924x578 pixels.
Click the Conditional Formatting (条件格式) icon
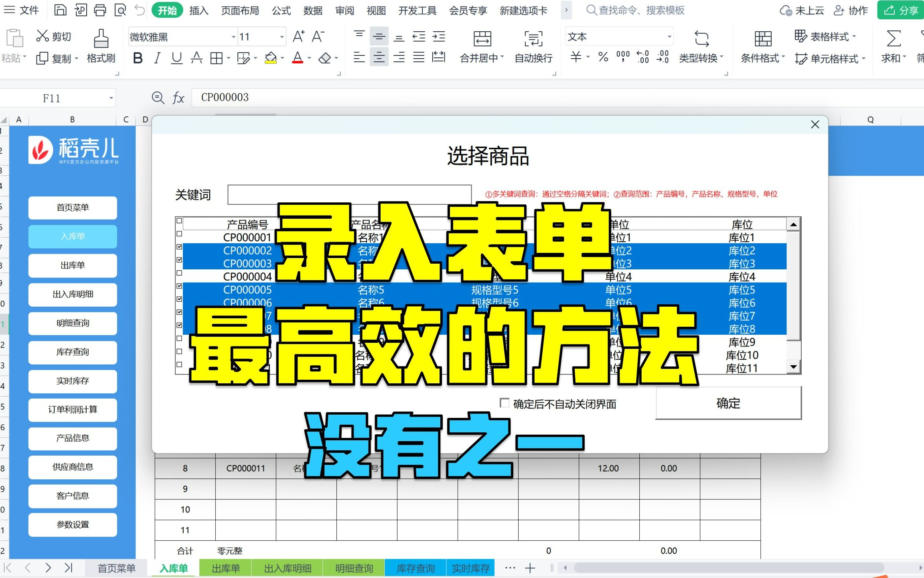[x=762, y=39]
